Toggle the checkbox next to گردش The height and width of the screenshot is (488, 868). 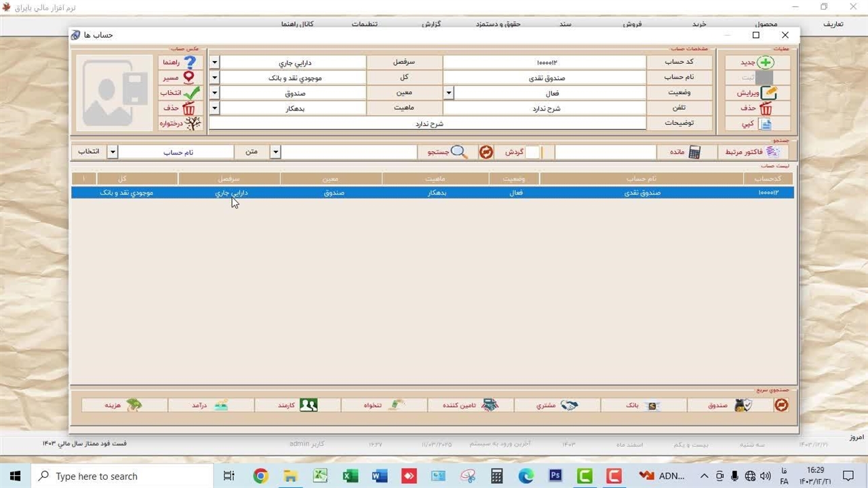532,152
